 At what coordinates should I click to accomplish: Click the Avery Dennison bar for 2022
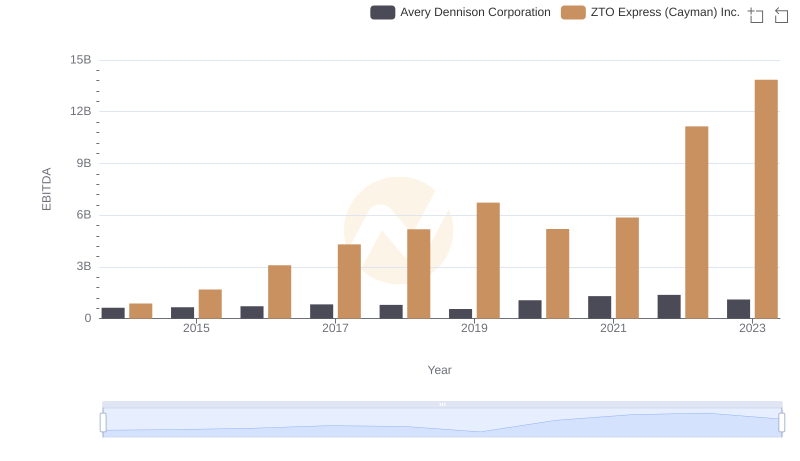pyautogui.click(x=669, y=306)
